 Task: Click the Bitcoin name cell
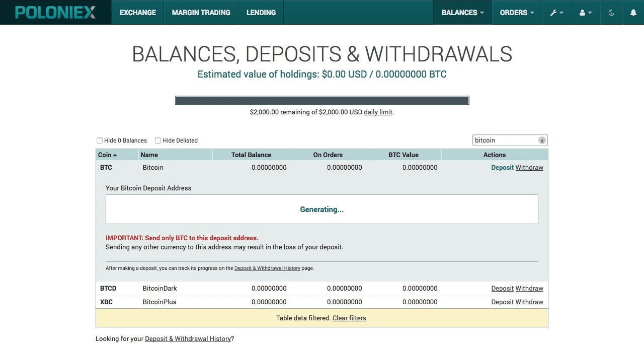pos(153,167)
